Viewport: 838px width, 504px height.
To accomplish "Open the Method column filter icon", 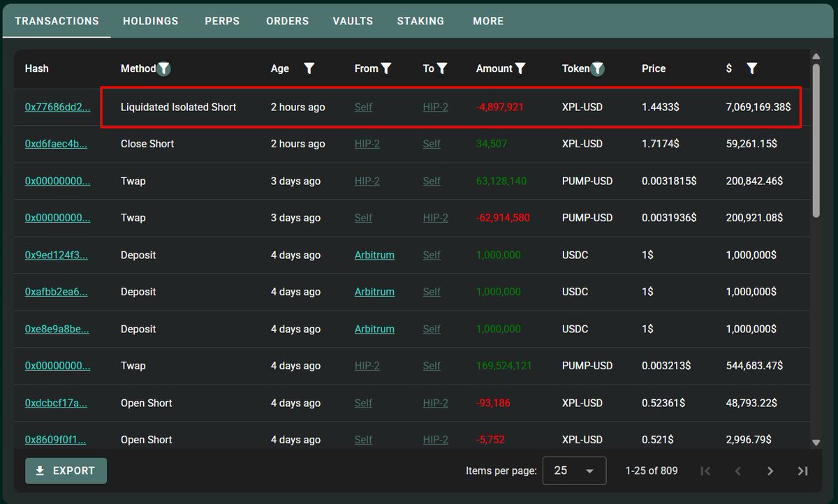I will 164,68.
